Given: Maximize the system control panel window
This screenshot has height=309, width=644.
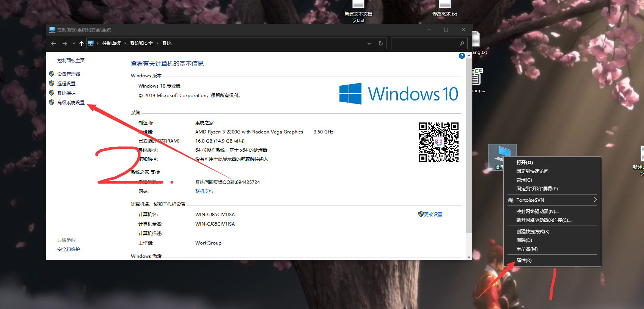Looking at the screenshot, I should [x=446, y=30].
